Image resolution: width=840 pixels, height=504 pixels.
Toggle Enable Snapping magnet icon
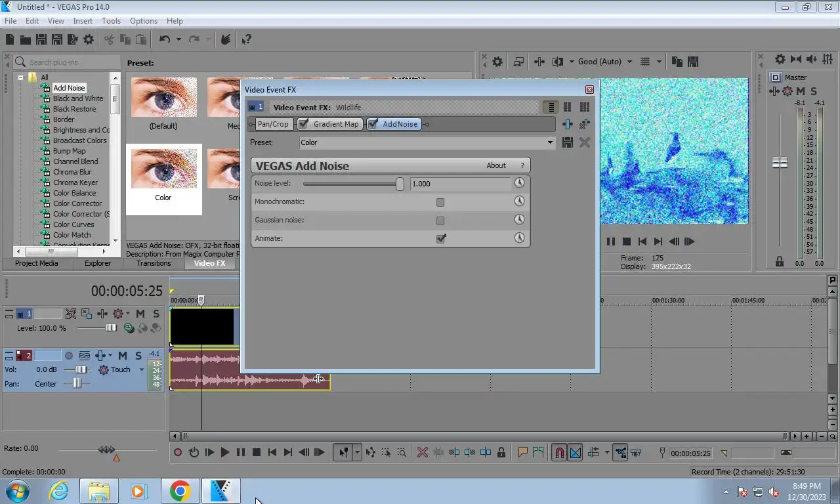(559, 452)
